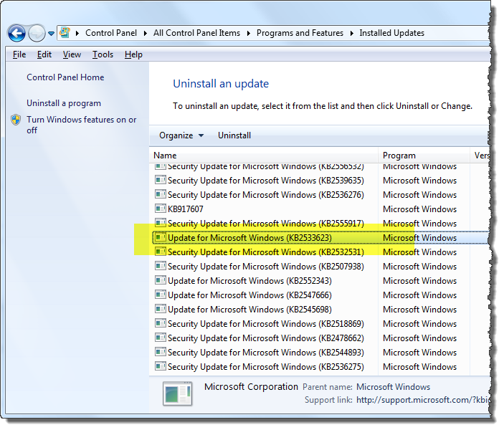Click Microsoft Corporation in details pane

251,386
